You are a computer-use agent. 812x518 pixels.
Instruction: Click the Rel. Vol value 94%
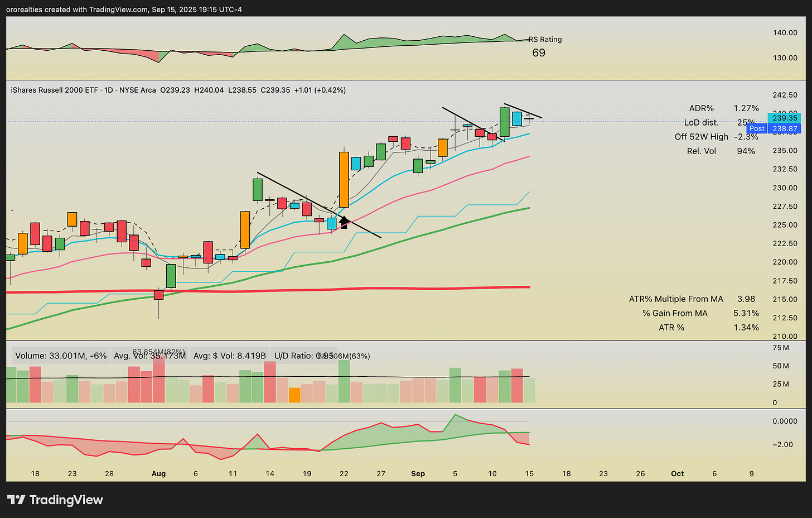click(x=746, y=151)
